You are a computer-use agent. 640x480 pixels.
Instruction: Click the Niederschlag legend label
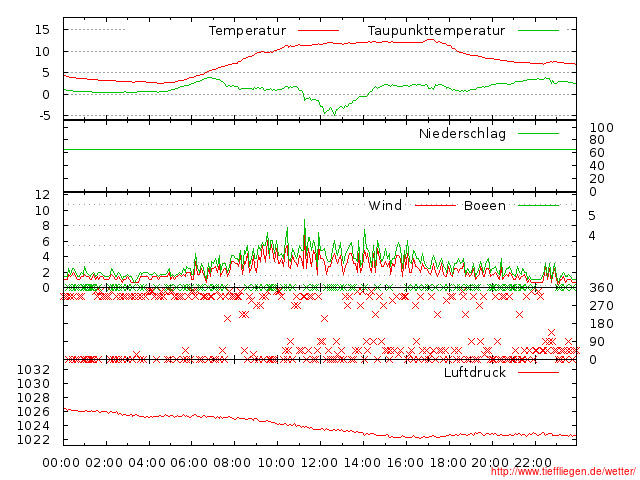[x=462, y=133]
